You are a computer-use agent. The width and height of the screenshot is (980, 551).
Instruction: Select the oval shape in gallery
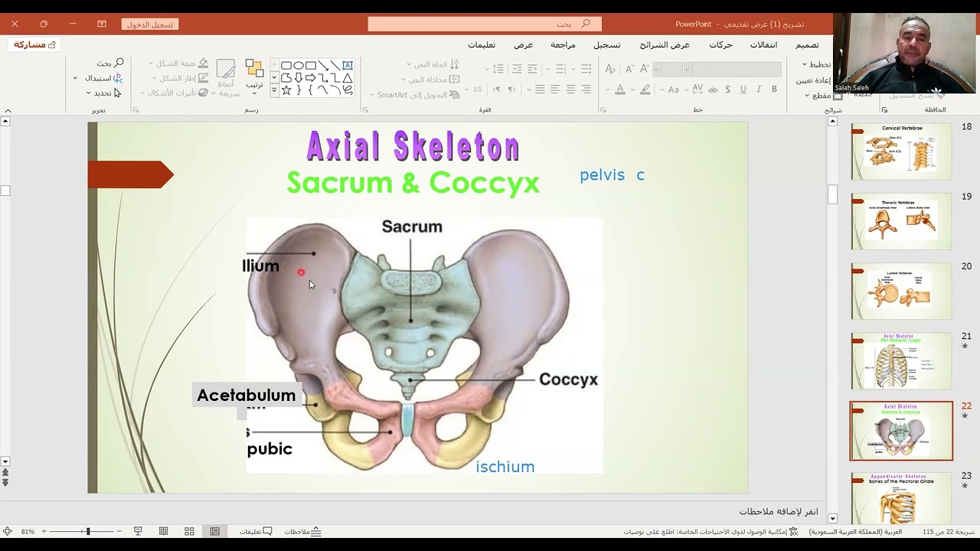(299, 65)
